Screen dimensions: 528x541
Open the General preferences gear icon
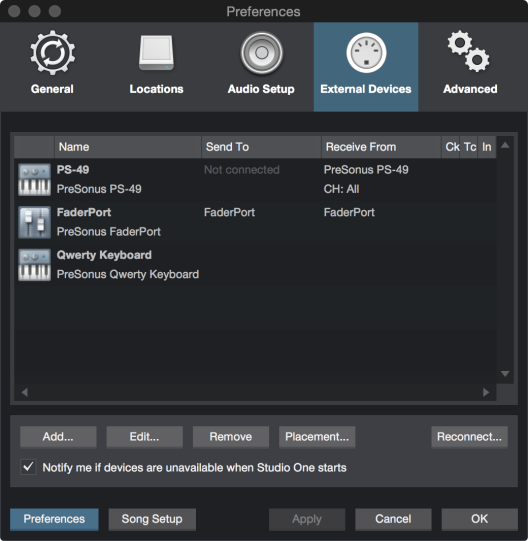(x=52, y=53)
